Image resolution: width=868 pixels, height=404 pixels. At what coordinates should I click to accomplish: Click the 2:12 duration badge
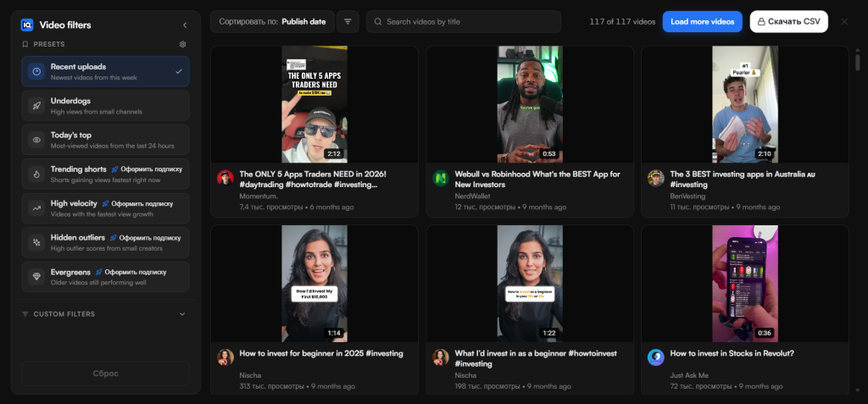(333, 153)
